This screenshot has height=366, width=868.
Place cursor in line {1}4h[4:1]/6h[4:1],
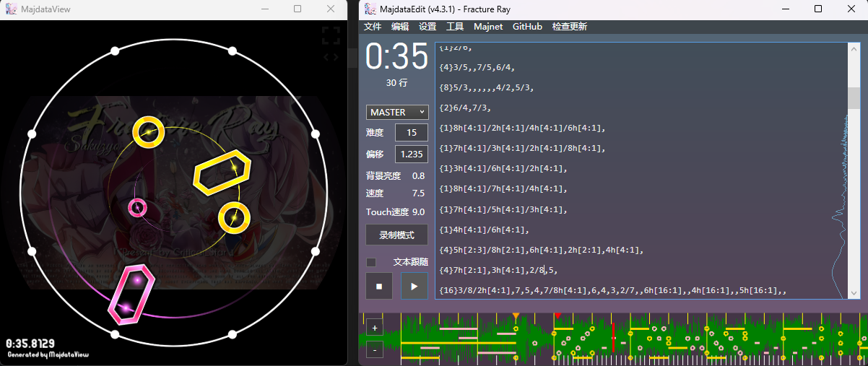click(484, 230)
